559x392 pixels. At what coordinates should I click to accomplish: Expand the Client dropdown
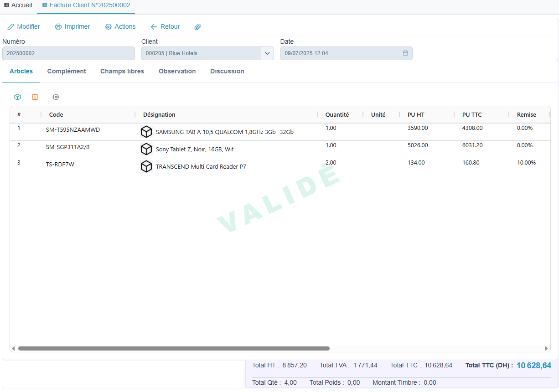pyautogui.click(x=267, y=53)
